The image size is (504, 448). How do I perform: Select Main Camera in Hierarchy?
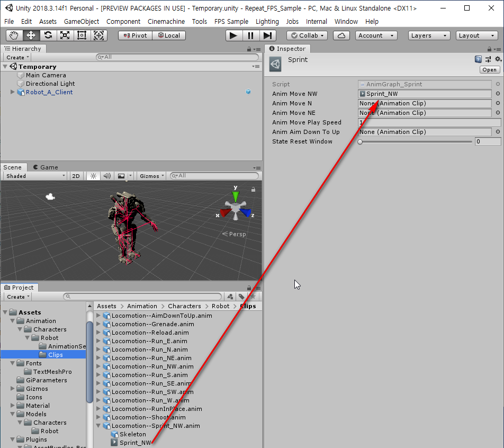[46, 75]
